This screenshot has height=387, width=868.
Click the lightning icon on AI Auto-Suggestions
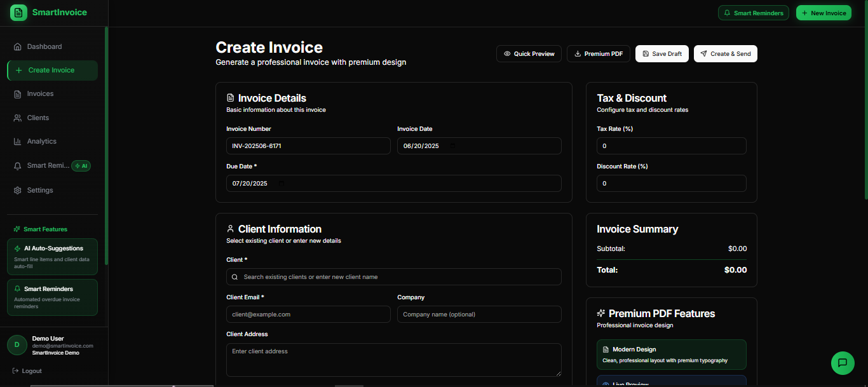pos(17,248)
